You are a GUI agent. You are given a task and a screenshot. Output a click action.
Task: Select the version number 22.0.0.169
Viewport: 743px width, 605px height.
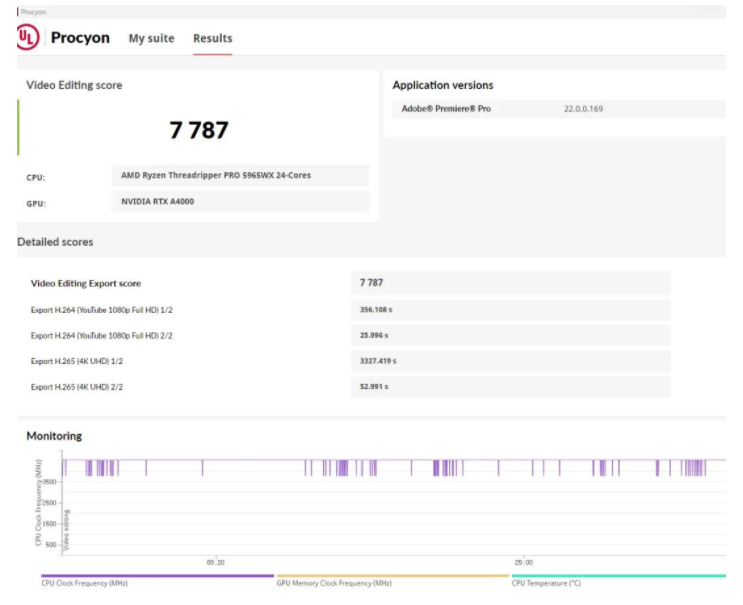pos(583,109)
